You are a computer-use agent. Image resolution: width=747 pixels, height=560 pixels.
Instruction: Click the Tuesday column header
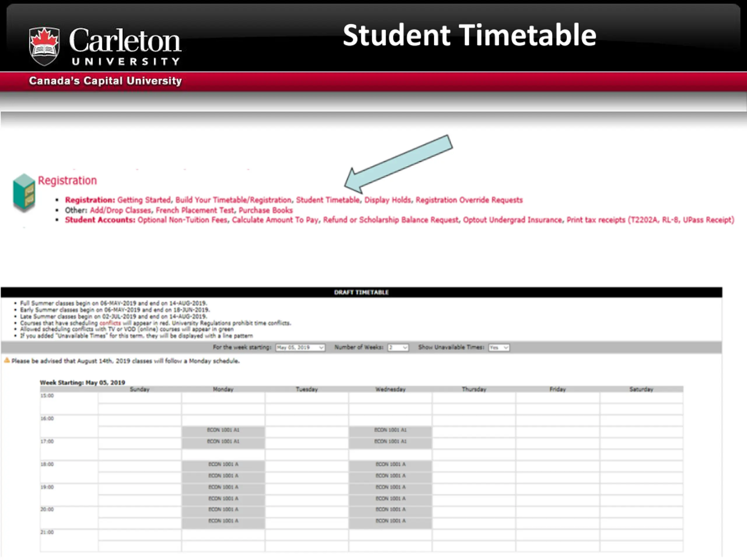307,389
